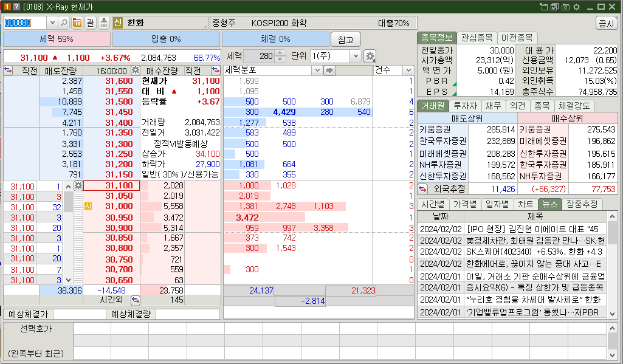Toggle the 관 watchlist button

91,23
